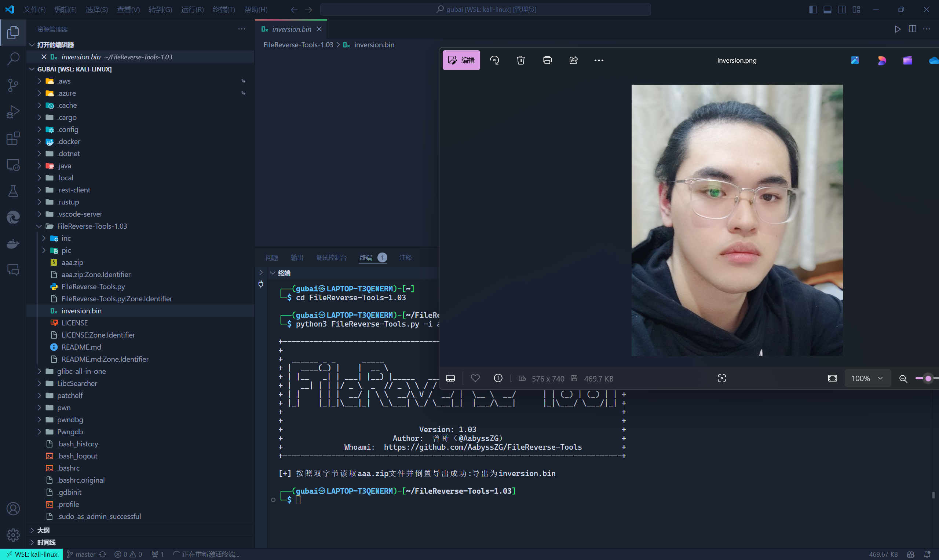
Task: Close the inversion.bin editor tab
Action: (319, 29)
